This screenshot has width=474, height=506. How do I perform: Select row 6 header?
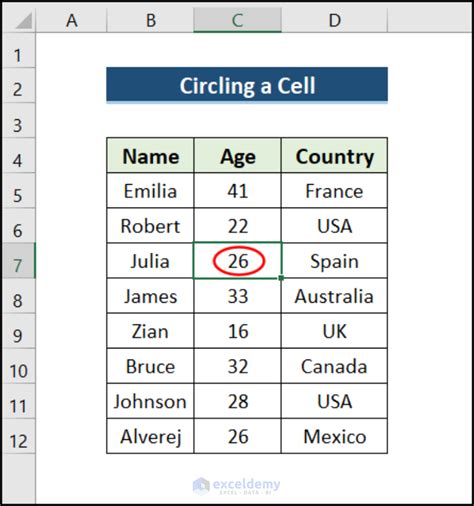(18, 226)
